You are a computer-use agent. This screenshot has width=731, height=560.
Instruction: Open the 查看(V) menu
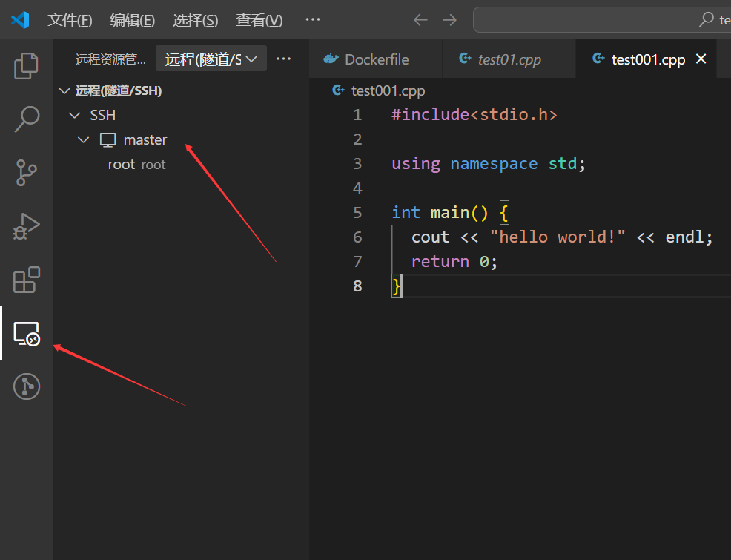pyautogui.click(x=259, y=20)
